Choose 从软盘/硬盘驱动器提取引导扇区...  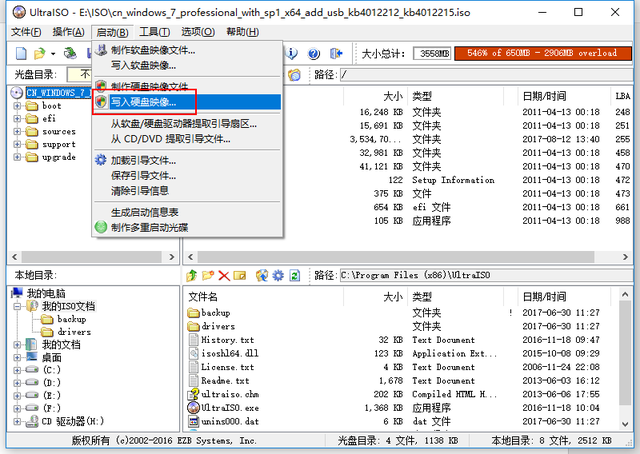click(x=188, y=124)
